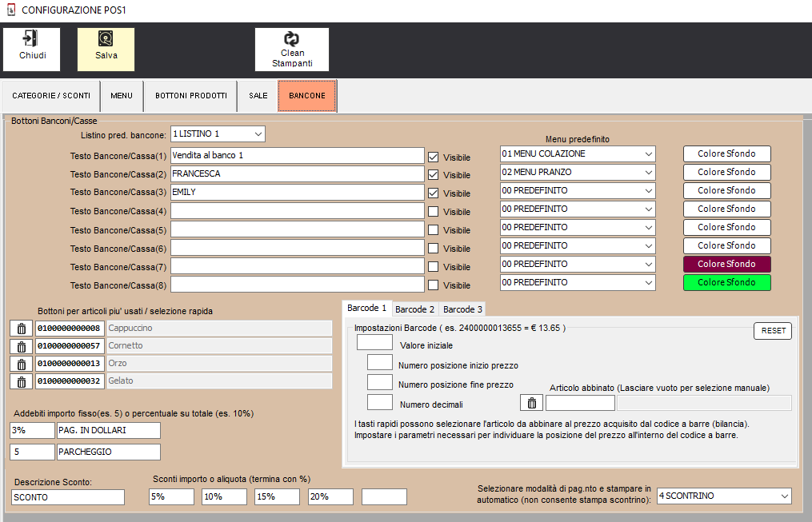
Task: Switch to MENU tab
Action: tap(122, 96)
